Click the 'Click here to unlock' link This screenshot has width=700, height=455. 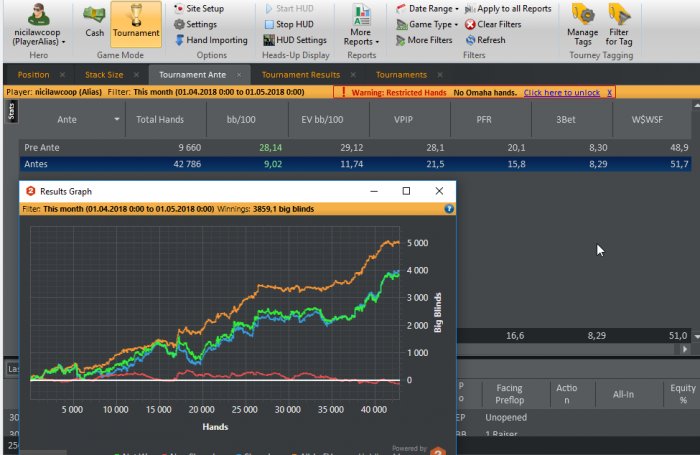[562, 92]
